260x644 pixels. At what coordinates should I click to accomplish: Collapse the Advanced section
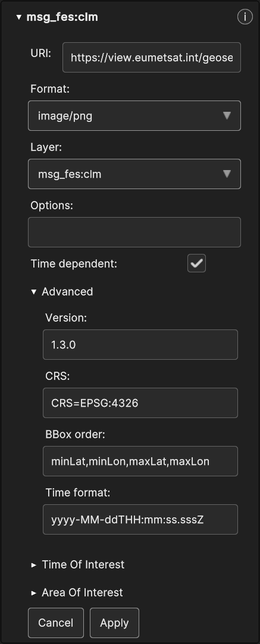coord(34,291)
